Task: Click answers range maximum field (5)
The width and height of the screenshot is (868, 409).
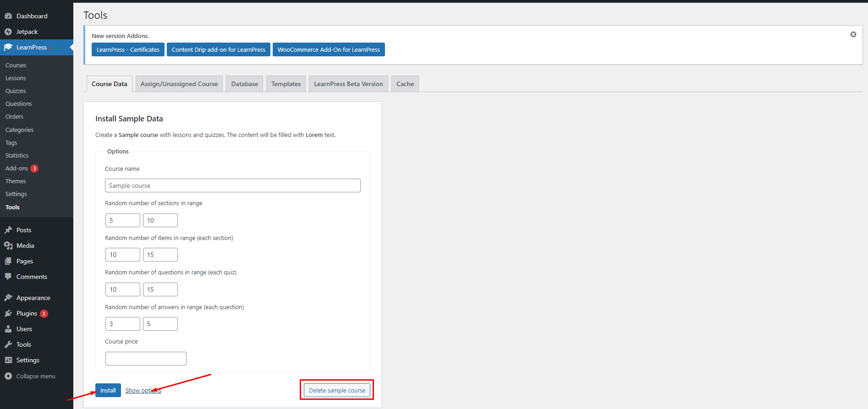Action: pyautogui.click(x=160, y=324)
